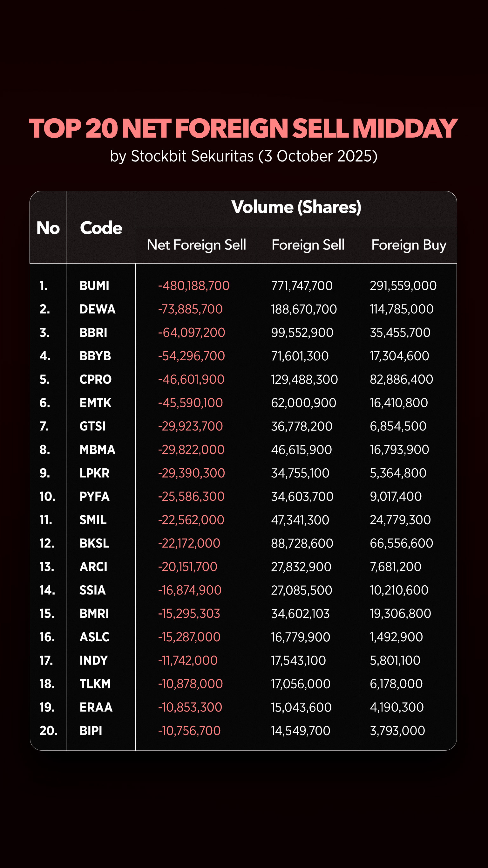Screen dimensions: 488x868
Task: Click BUMI net foreign sell value -480,188,700
Action: click(x=194, y=286)
